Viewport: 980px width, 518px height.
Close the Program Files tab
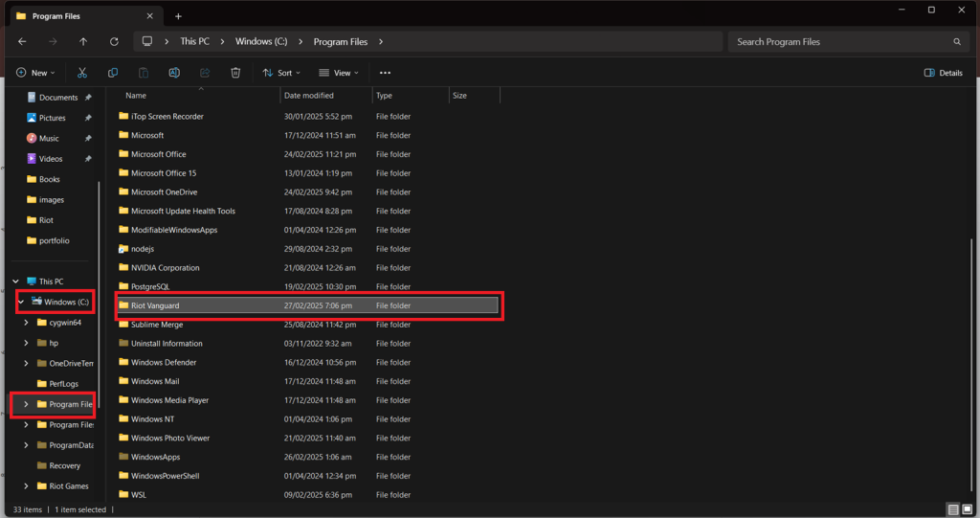point(150,16)
